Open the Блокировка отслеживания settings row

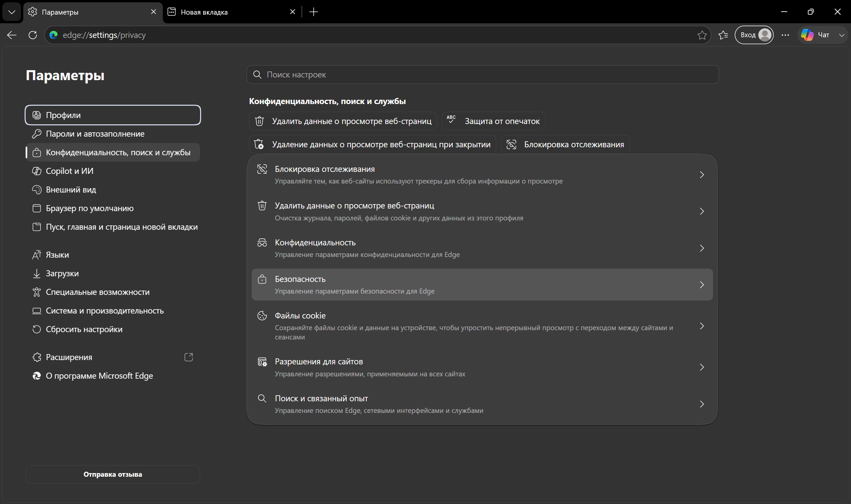click(482, 175)
